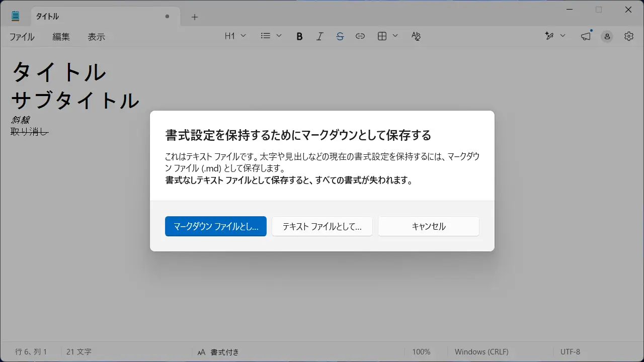The image size is (644, 362).
Task: Click the Notepad app icon in title bar
Action: pyautogui.click(x=16, y=16)
